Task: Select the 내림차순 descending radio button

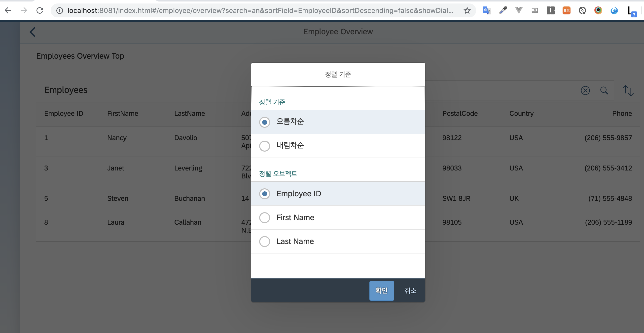Action: (264, 146)
